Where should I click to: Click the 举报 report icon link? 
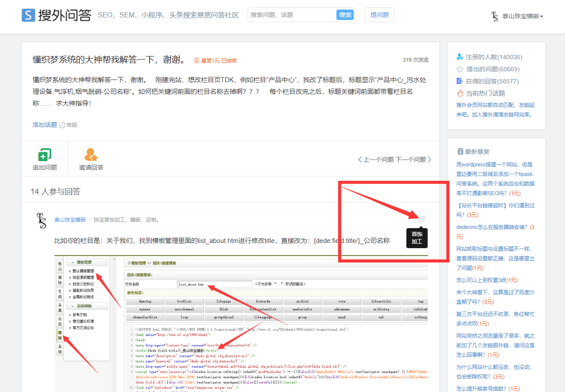[68, 125]
